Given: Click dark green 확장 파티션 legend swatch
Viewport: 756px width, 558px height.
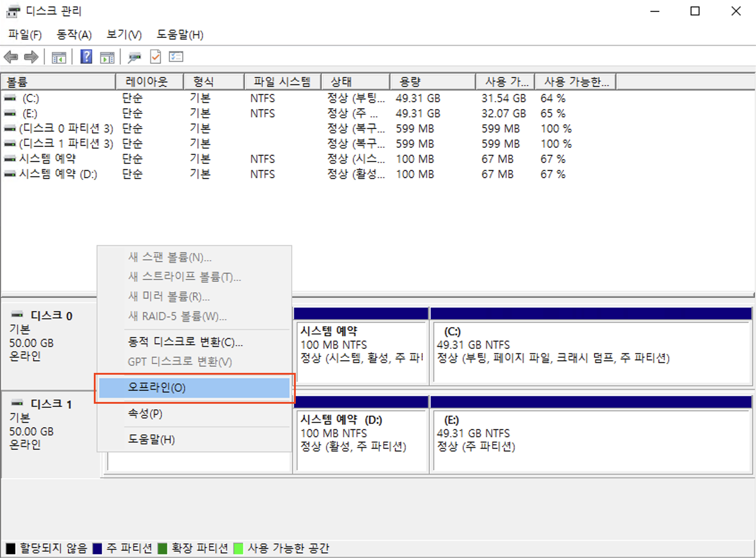Looking at the screenshot, I should (163, 548).
